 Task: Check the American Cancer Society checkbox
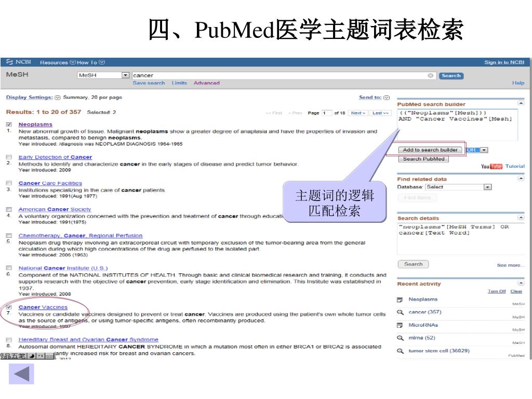[x=9, y=209]
